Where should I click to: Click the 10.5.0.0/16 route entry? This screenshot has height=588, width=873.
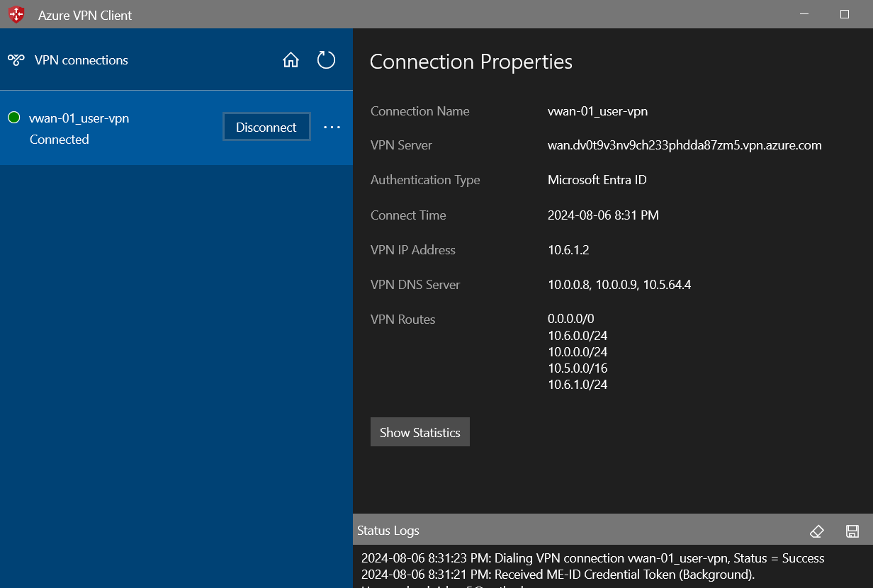pos(578,368)
